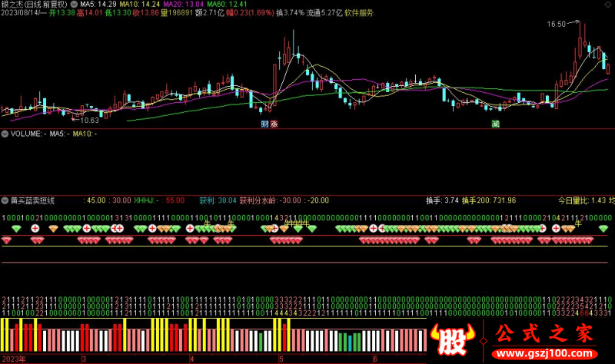Image resolution: width=615 pixels, height=364 pixels.
Task: Click the month 5 marker on time axis
Action: tap(281, 359)
